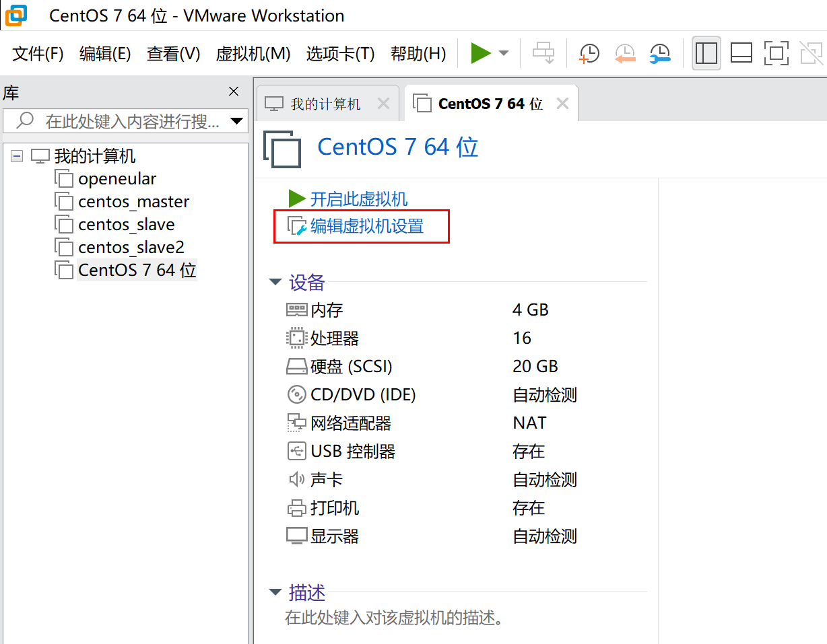
Task: Click the 显示器 display monitor icon
Action: pos(296,536)
